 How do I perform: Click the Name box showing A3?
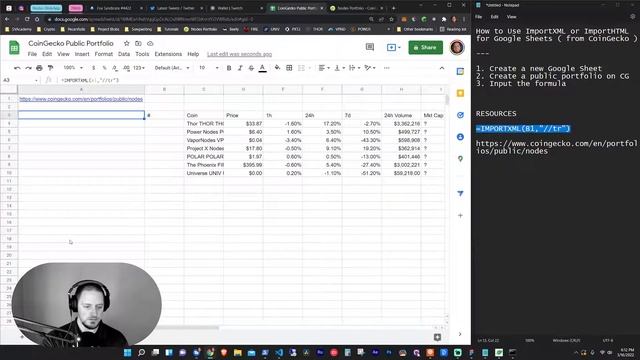(20, 80)
